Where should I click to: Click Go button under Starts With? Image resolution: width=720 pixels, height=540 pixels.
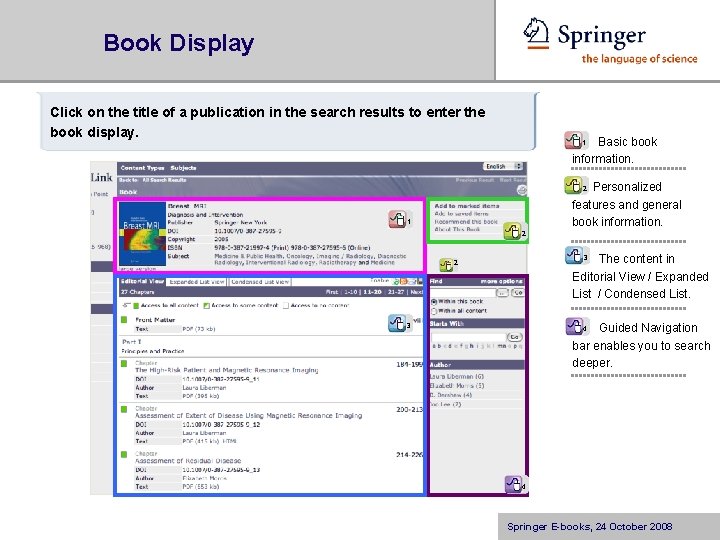[515, 337]
